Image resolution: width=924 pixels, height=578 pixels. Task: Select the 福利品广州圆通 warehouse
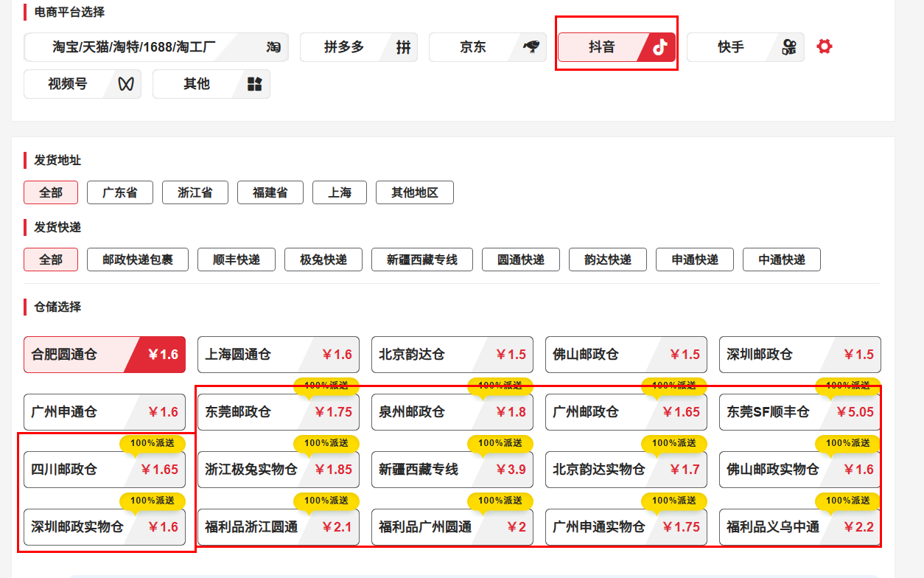point(452,527)
